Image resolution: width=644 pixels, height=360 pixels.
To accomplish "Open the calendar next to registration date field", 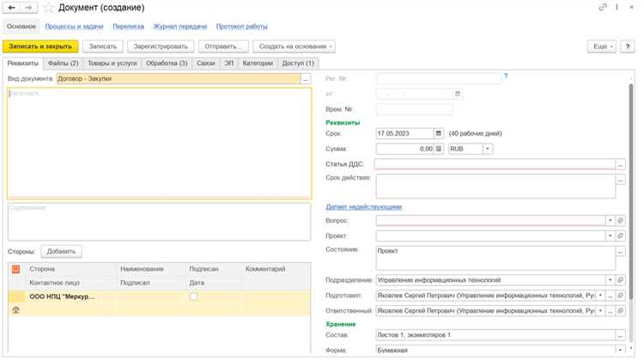I will 457,95.
